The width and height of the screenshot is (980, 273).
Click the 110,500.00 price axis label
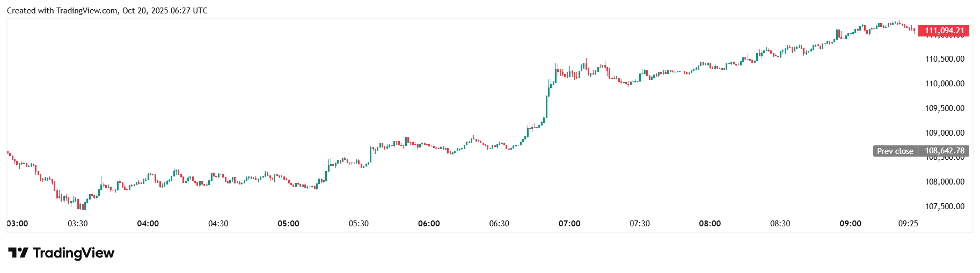(944, 59)
